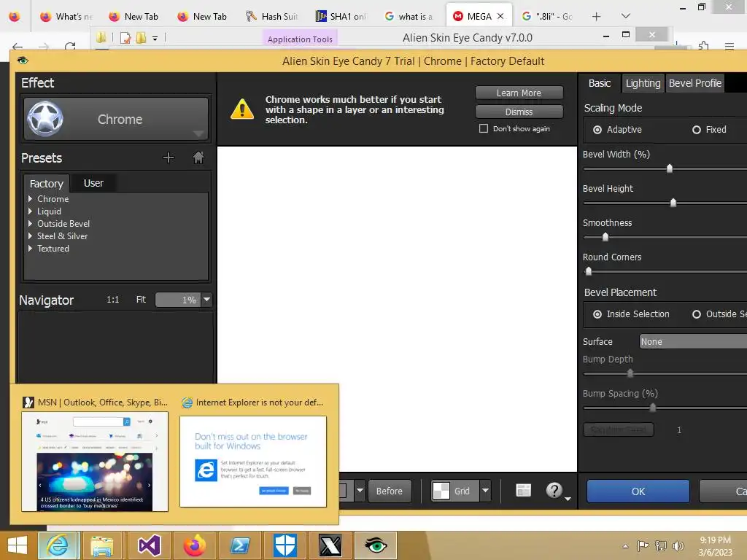Click Firefox reload page icon
This screenshot has height=560, width=747.
point(70,46)
